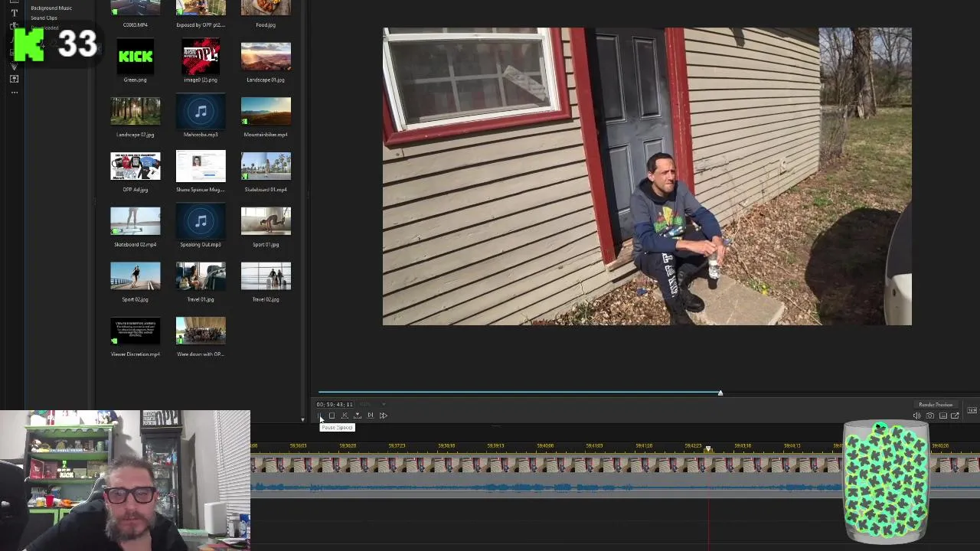Select the Sport 02.jpg thumbnail
The height and width of the screenshot is (551, 980).
point(136,277)
